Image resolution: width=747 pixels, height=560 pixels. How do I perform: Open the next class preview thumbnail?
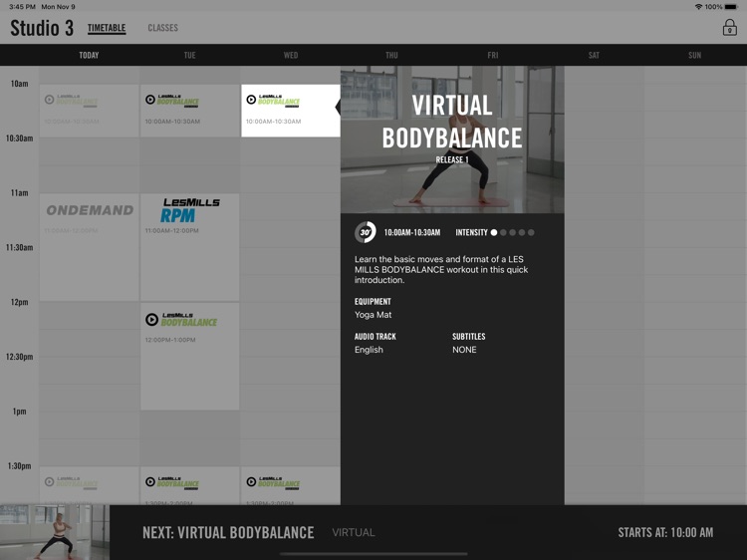pyautogui.click(x=55, y=532)
